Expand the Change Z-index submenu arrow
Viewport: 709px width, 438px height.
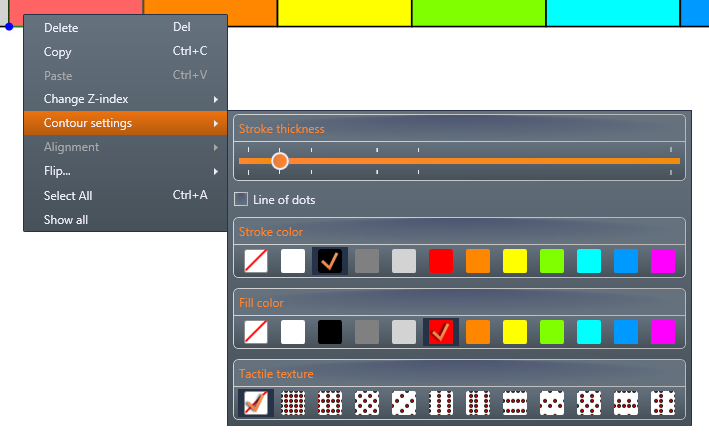(216, 99)
